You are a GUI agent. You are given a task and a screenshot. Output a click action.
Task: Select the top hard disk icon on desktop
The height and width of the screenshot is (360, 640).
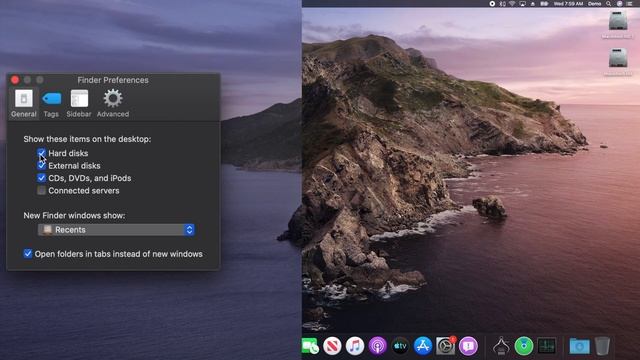click(618, 21)
